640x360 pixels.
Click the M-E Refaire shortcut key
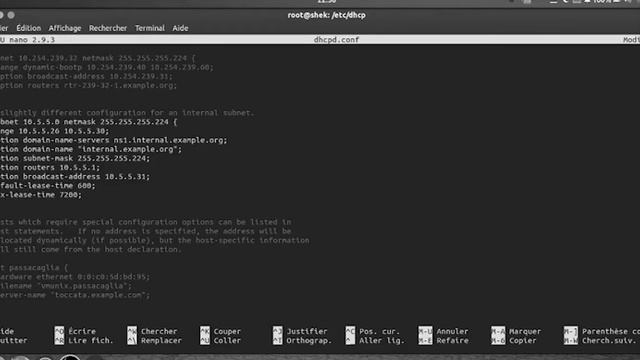tap(425, 340)
